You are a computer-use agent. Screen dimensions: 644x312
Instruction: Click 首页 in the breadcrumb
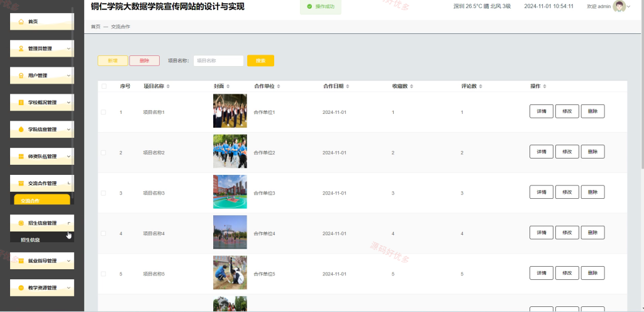96,26
